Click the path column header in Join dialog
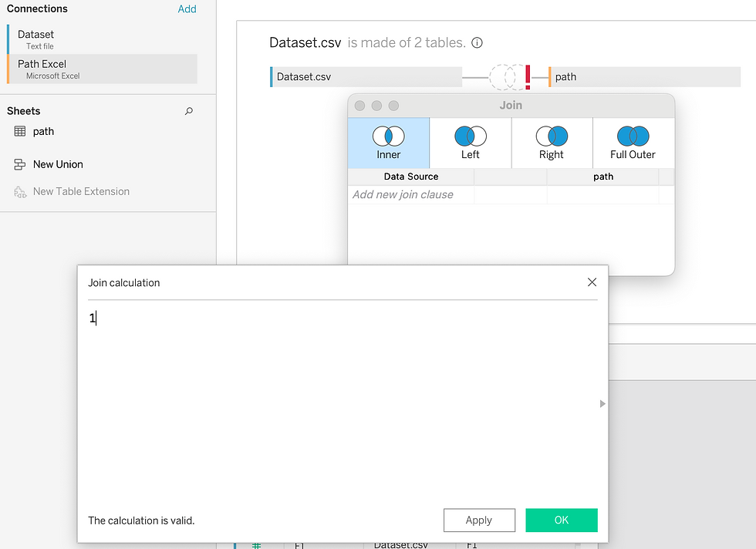 click(603, 177)
